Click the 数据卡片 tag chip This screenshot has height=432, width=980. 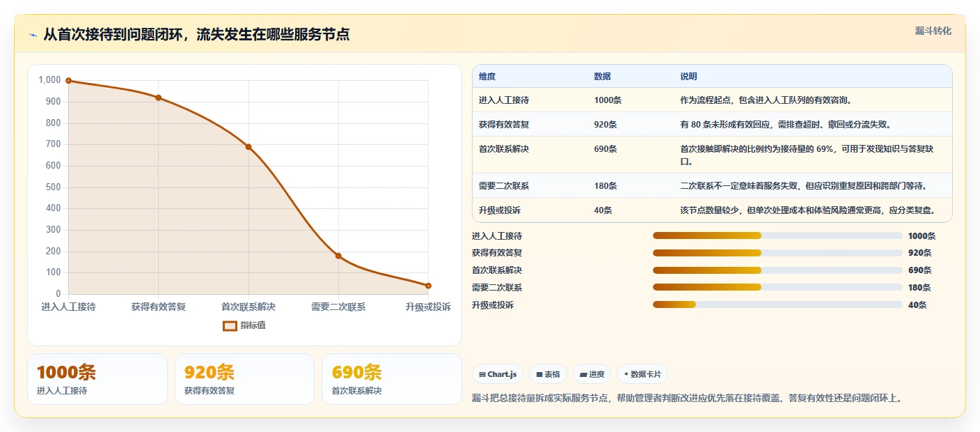tap(642, 374)
